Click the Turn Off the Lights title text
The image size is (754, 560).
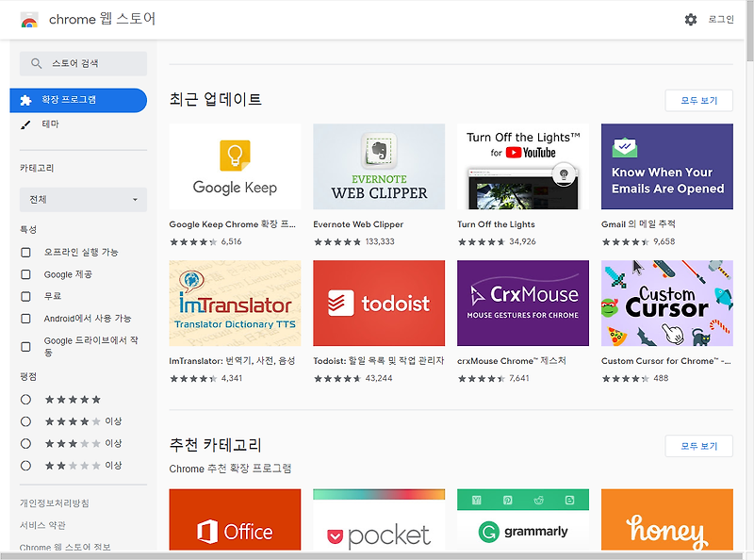[x=496, y=224]
